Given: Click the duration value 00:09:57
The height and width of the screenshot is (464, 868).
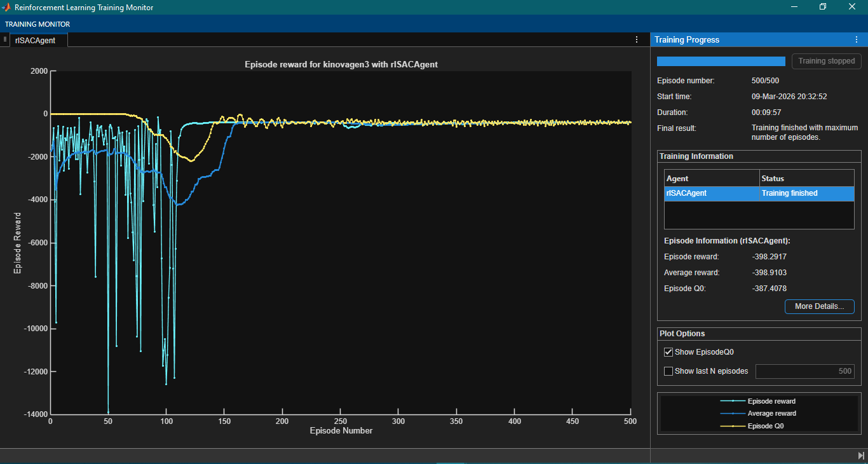Looking at the screenshot, I should 766,113.
